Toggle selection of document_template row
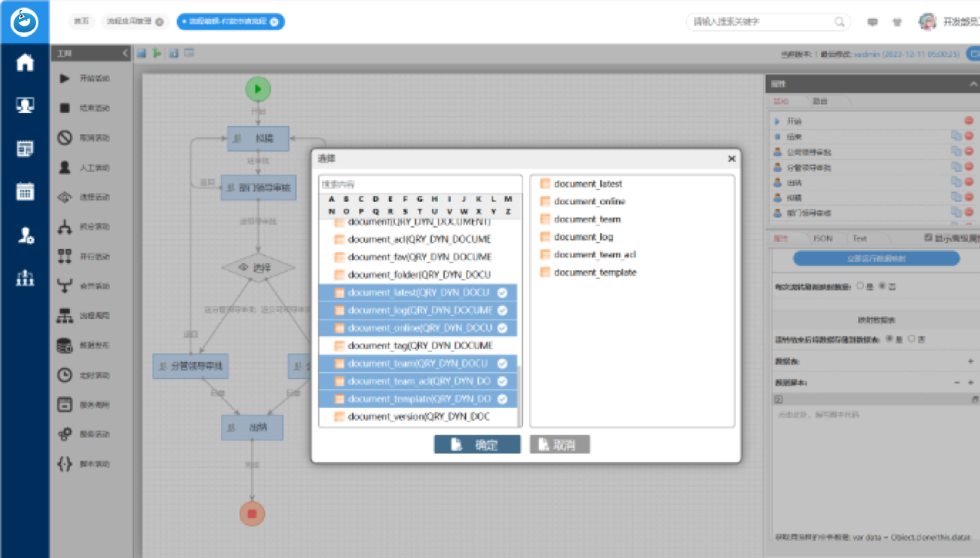 (418, 399)
